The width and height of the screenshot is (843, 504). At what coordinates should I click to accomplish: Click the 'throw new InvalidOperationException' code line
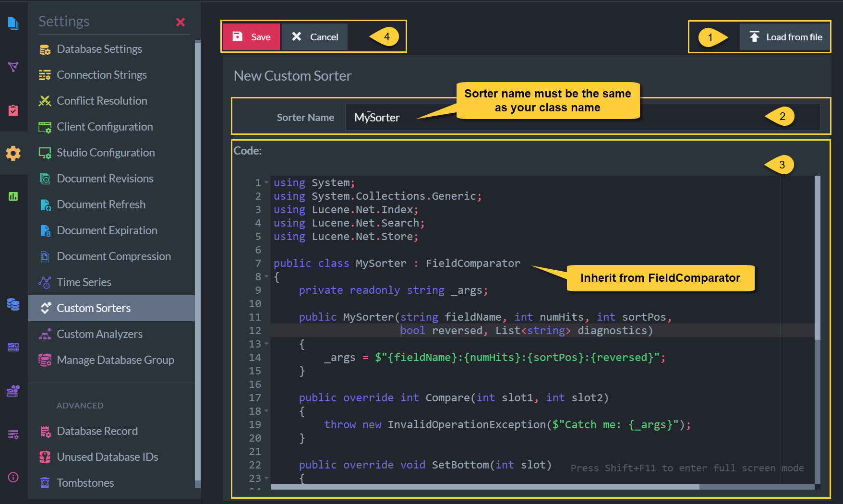[x=507, y=424]
